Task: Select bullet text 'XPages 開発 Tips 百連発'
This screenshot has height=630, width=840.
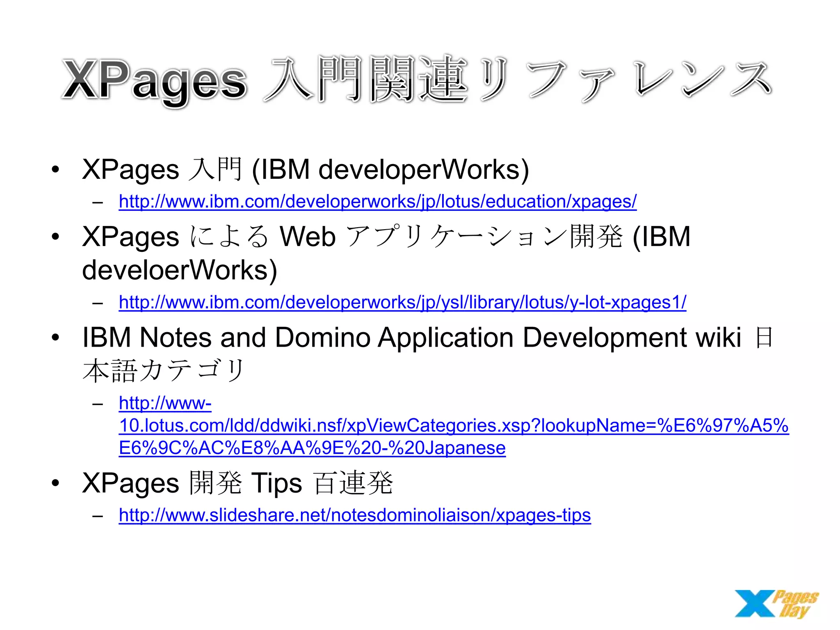Action: tap(237, 483)
